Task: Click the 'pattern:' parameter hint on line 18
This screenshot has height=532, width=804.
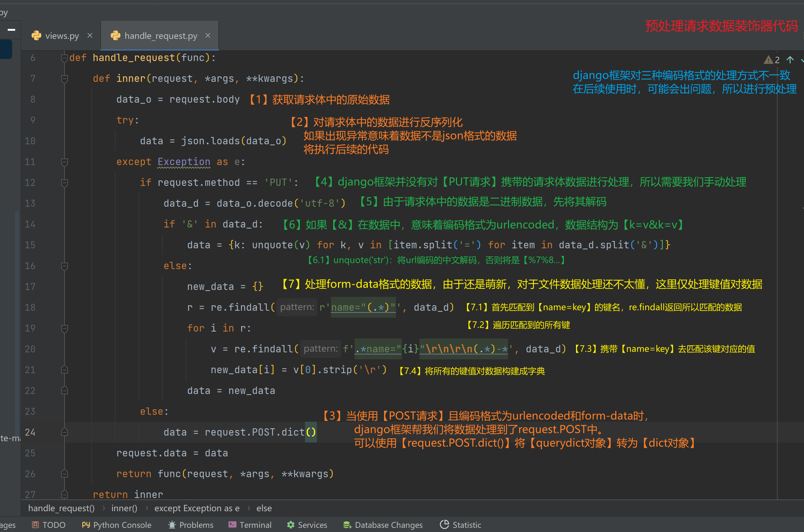Action: point(297,307)
